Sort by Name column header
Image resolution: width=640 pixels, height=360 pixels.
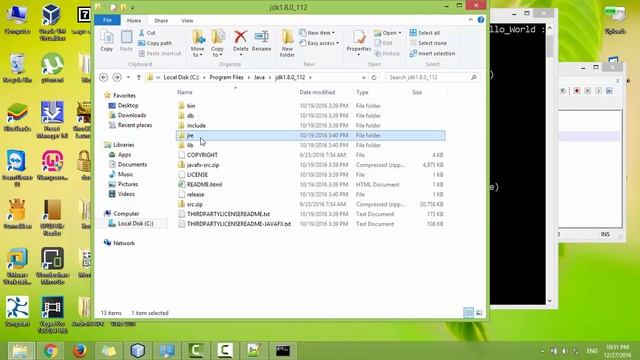(x=184, y=92)
